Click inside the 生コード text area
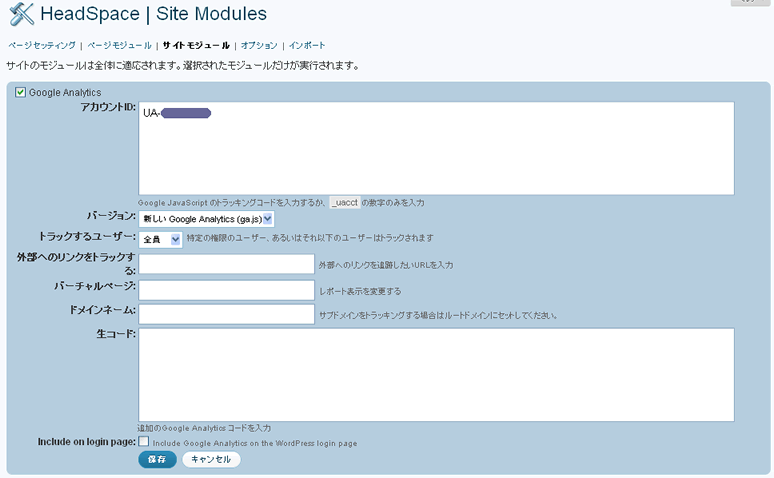 [436, 375]
